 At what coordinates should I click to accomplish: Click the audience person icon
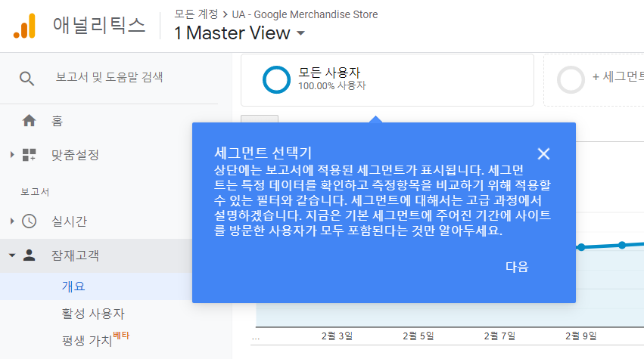click(x=29, y=255)
